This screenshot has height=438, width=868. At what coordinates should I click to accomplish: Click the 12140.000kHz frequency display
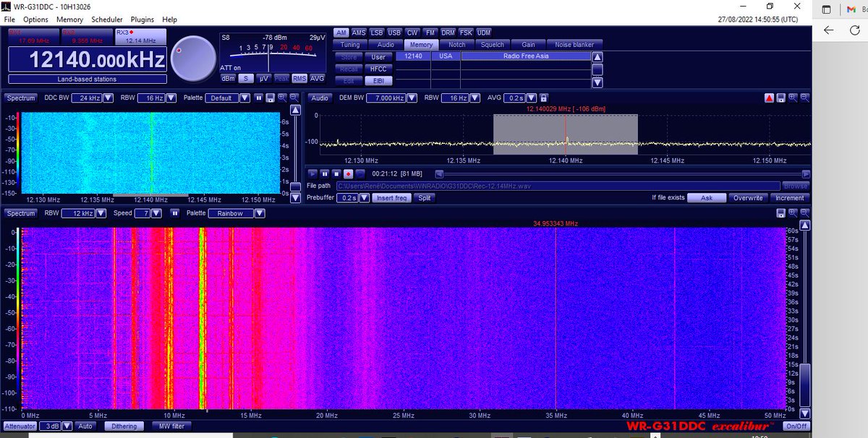click(88, 60)
